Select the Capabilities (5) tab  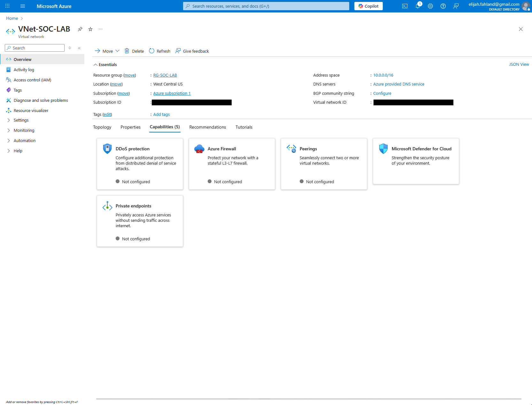[x=165, y=127]
